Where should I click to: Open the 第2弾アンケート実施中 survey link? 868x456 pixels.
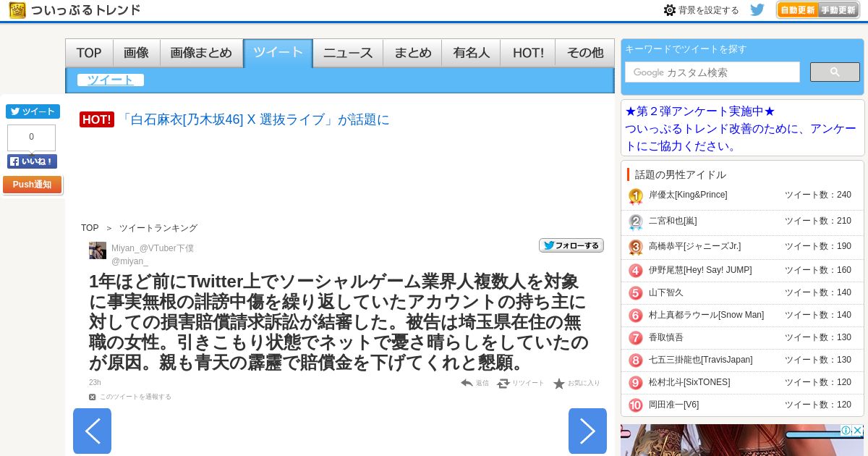741,128
